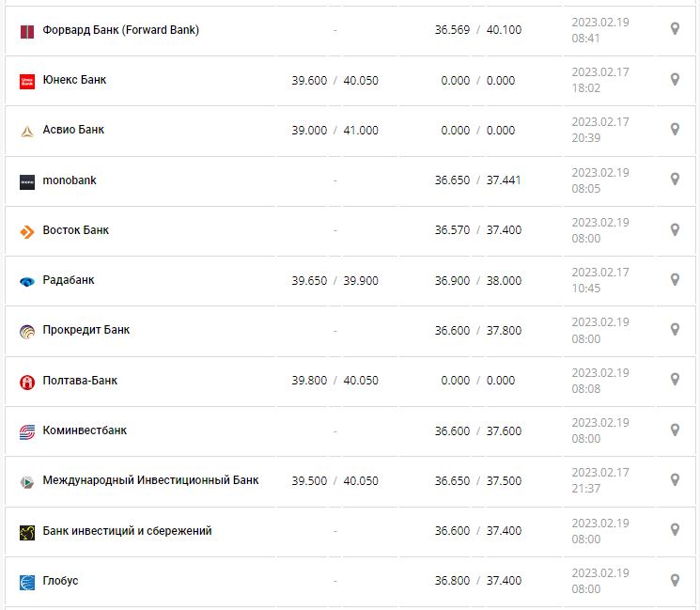The image size is (700, 610).
Task: Open Асвио Банк bank name link
Action: [73, 130]
